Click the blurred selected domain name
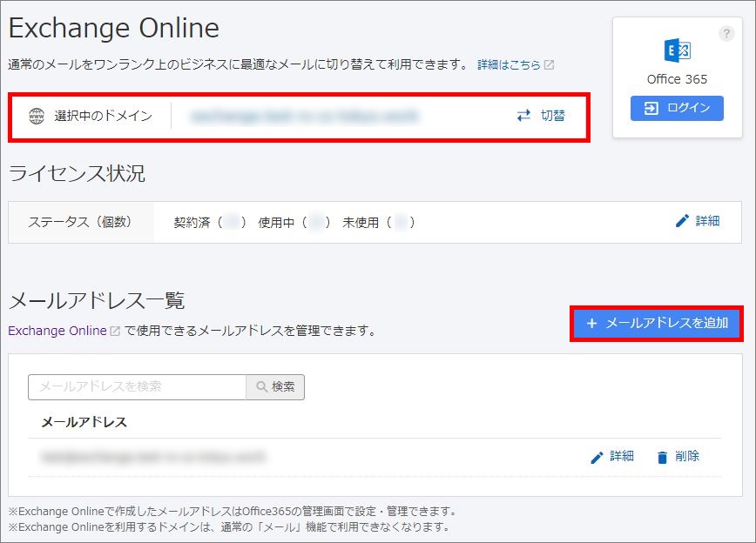This screenshot has height=543, width=756. tap(304, 116)
